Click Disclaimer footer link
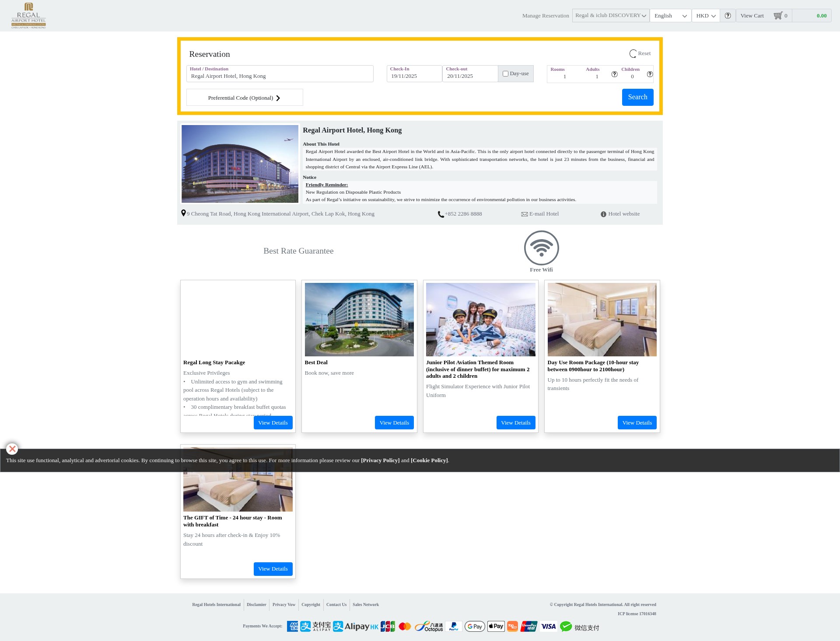This screenshot has width=840, height=641. pyautogui.click(x=256, y=605)
